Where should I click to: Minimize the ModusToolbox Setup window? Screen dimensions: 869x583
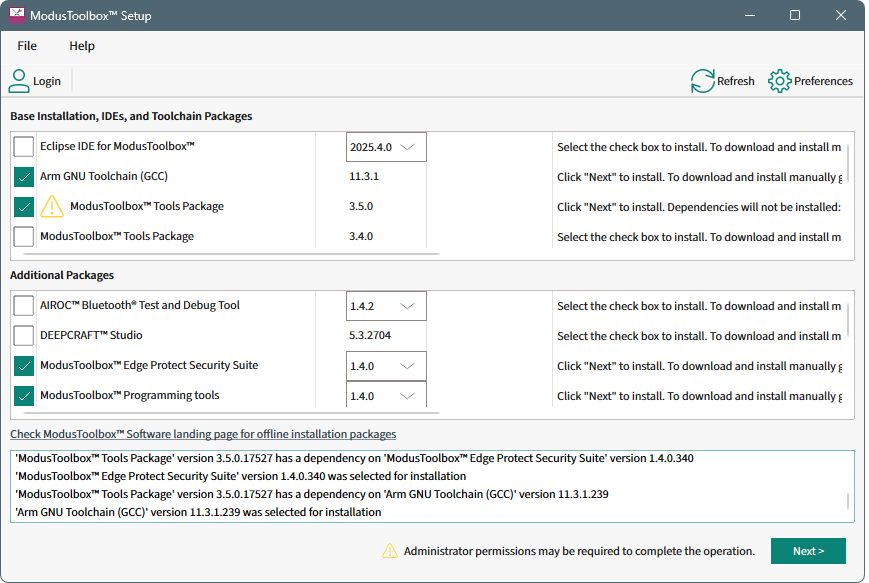click(749, 16)
